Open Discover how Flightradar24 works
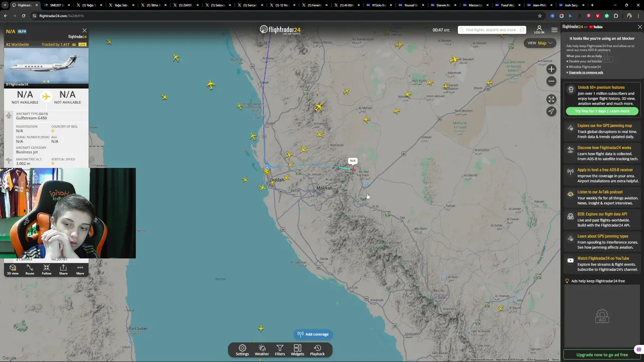644x362 pixels. [x=602, y=153]
